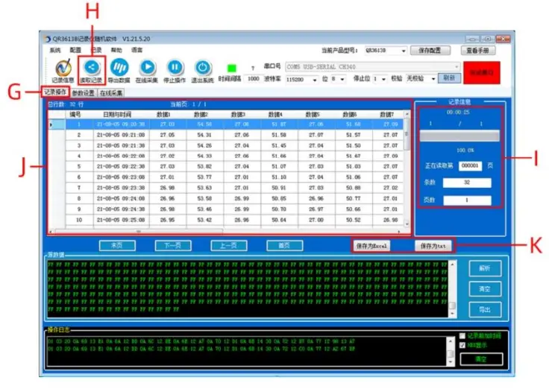This screenshot has width=549, height=392.
Task: Click the data table horizontal scrollbar
Action: (x=225, y=232)
